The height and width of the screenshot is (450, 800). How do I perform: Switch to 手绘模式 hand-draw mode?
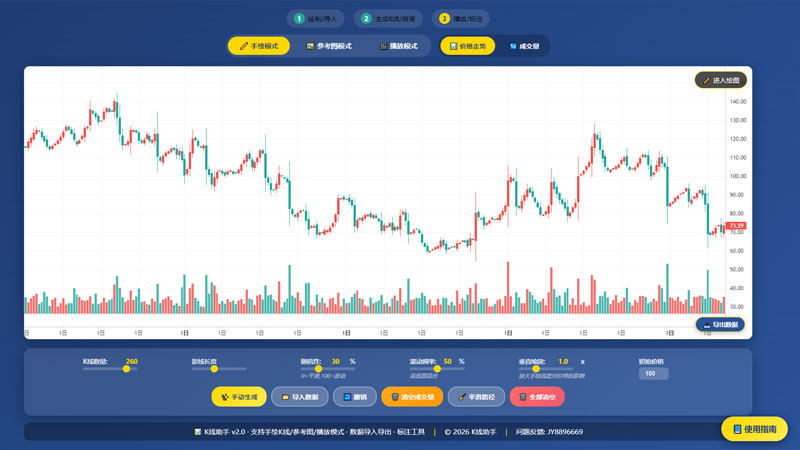coord(259,46)
